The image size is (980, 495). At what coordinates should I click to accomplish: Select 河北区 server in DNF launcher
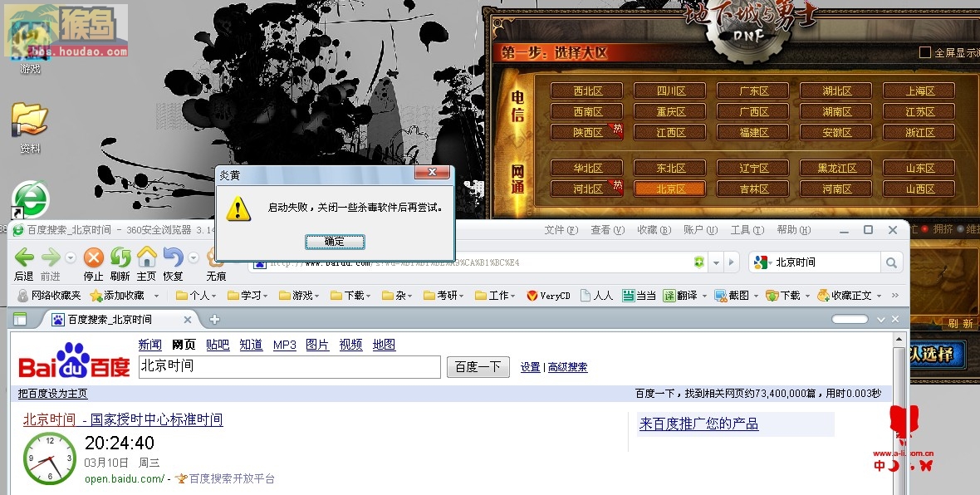point(587,189)
